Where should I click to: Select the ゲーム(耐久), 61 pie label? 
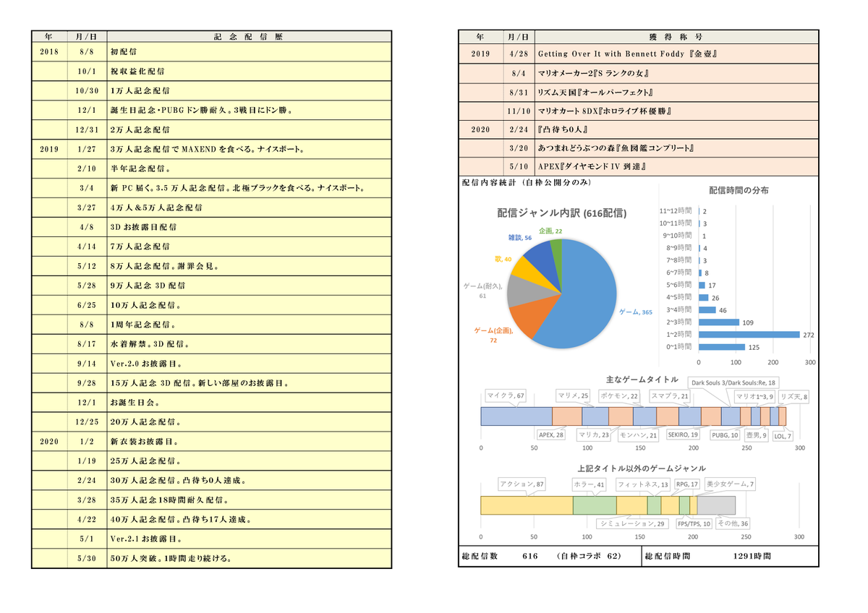click(x=484, y=291)
